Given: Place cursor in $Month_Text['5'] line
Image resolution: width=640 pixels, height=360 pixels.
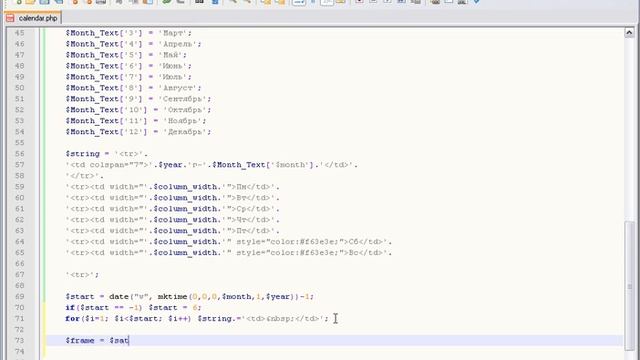Looking at the screenshot, I should click(x=126, y=55).
